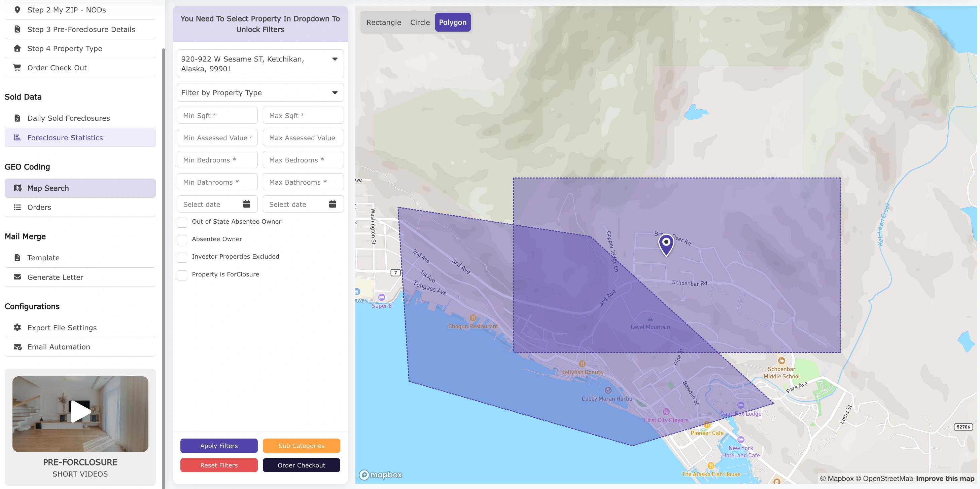Click the Generate Letter envelope icon
The height and width of the screenshot is (489, 980).
(x=17, y=277)
